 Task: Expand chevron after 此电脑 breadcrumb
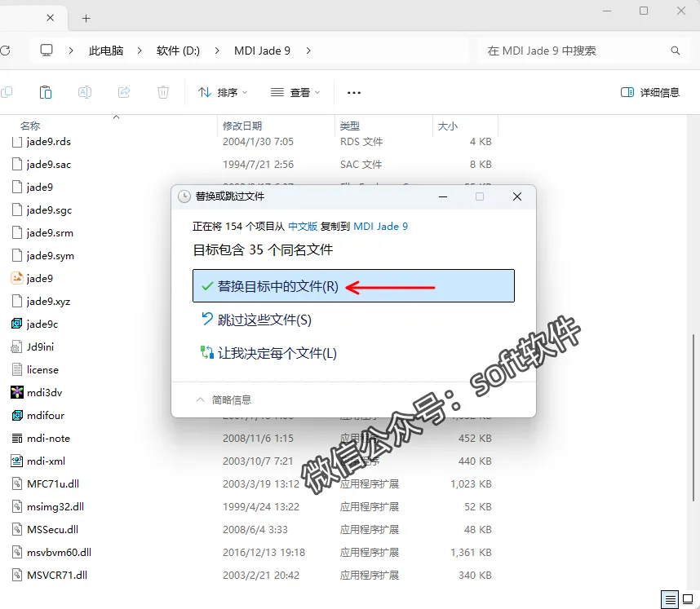[140, 51]
